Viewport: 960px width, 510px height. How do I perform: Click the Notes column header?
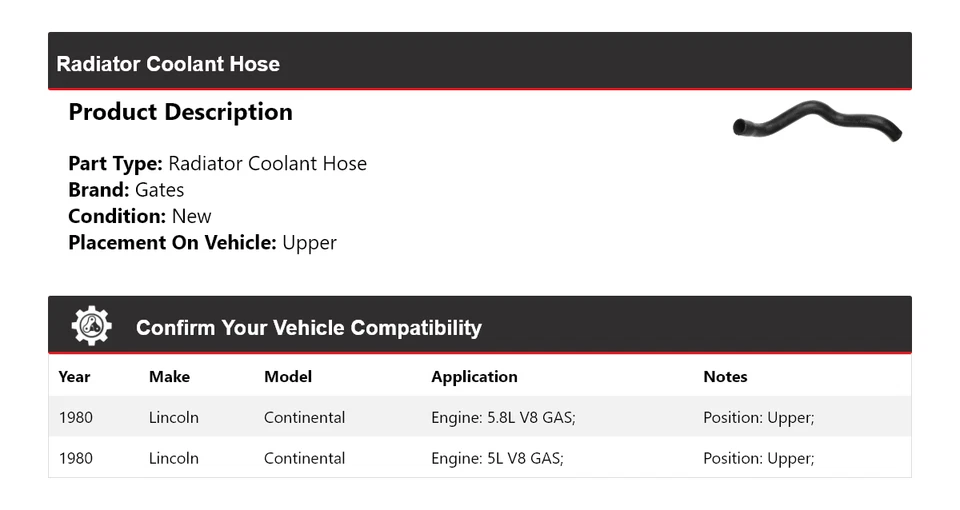click(x=725, y=377)
